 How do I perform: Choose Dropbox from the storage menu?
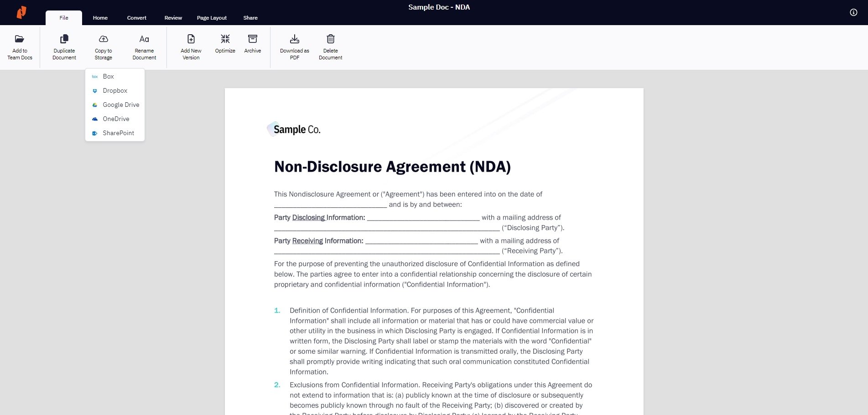pos(115,90)
